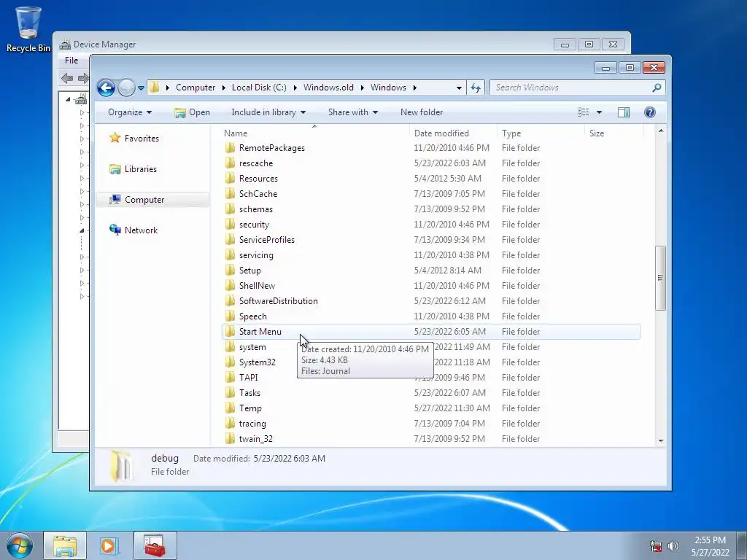This screenshot has height=560, width=747.
Task: Select the rescache folder icon
Action: [x=230, y=163]
